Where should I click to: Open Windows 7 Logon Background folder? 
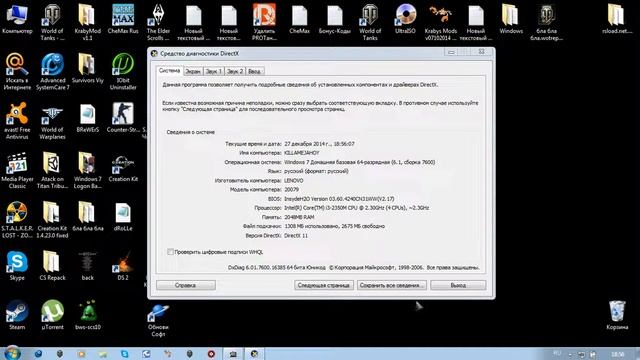point(87,170)
